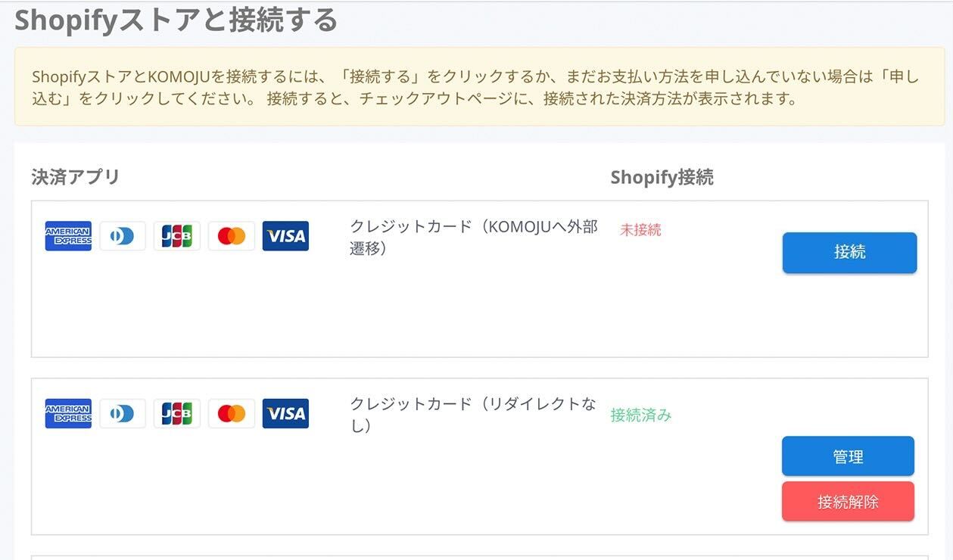Viewport: 953px width, 560px height.
Task: Click the American Express icon in the first row
Action: pyautogui.click(x=68, y=236)
